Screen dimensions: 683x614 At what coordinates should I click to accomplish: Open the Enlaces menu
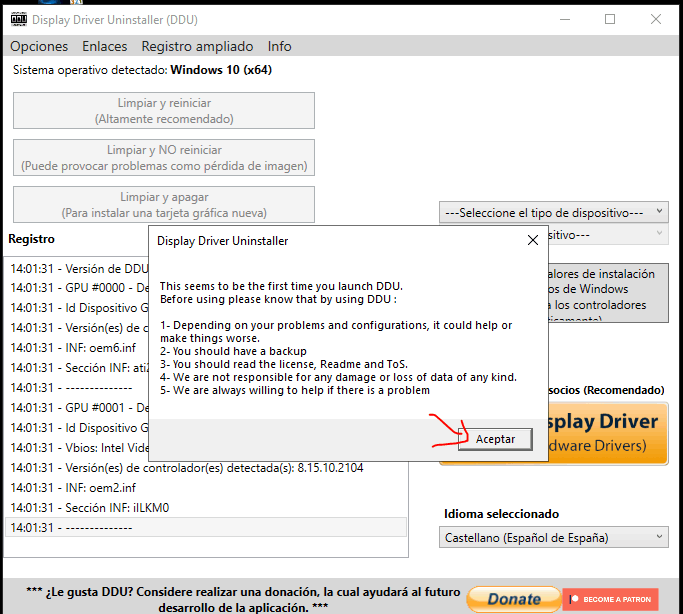[105, 46]
